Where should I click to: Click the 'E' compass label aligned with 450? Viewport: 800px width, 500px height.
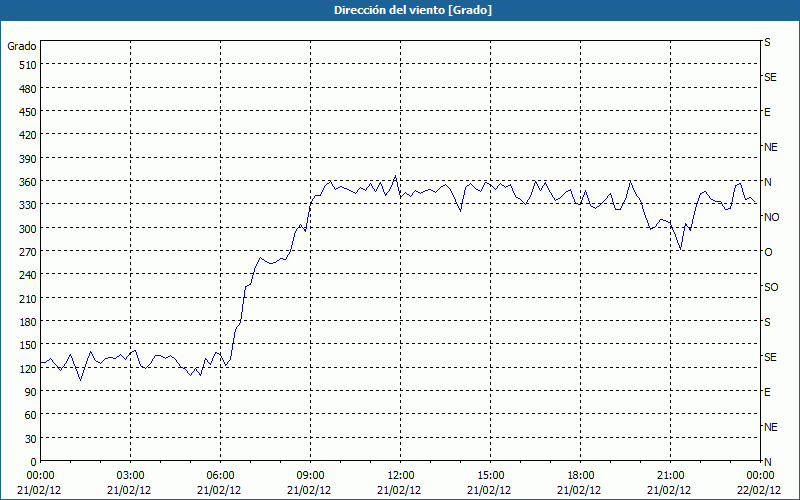click(767, 112)
